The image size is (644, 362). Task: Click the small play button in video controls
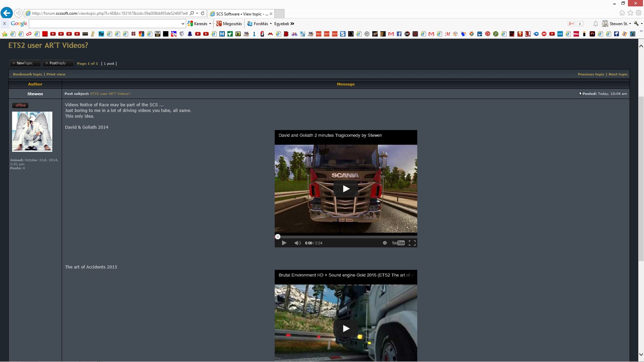[284, 243]
